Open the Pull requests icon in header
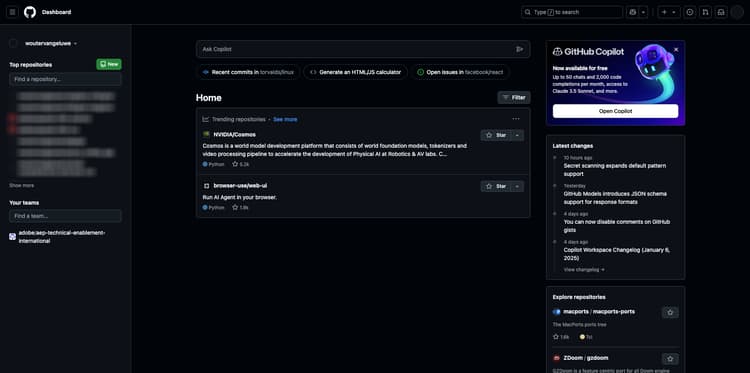 pos(705,12)
